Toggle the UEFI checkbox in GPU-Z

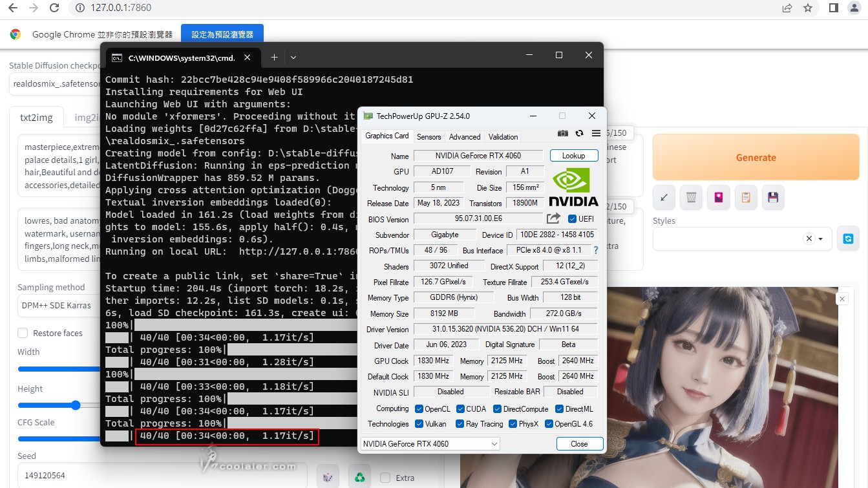tap(572, 218)
